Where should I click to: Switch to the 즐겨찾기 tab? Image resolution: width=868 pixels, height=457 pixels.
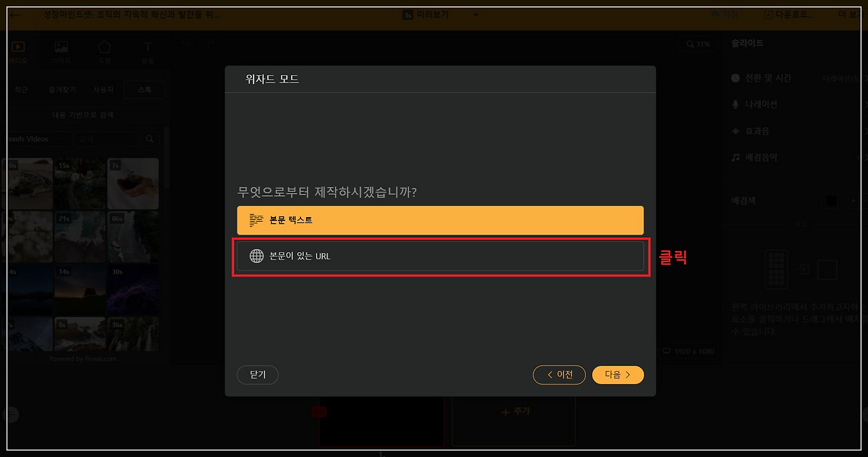(x=62, y=90)
